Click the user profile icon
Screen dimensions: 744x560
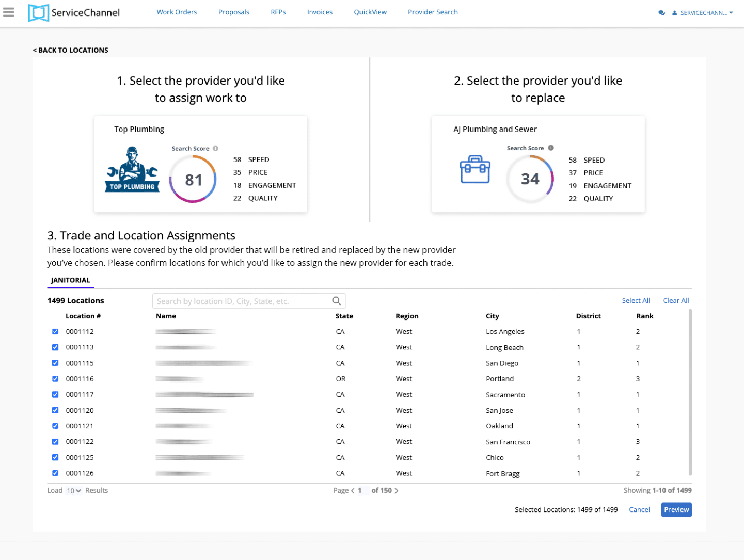pyautogui.click(x=674, y=12)
